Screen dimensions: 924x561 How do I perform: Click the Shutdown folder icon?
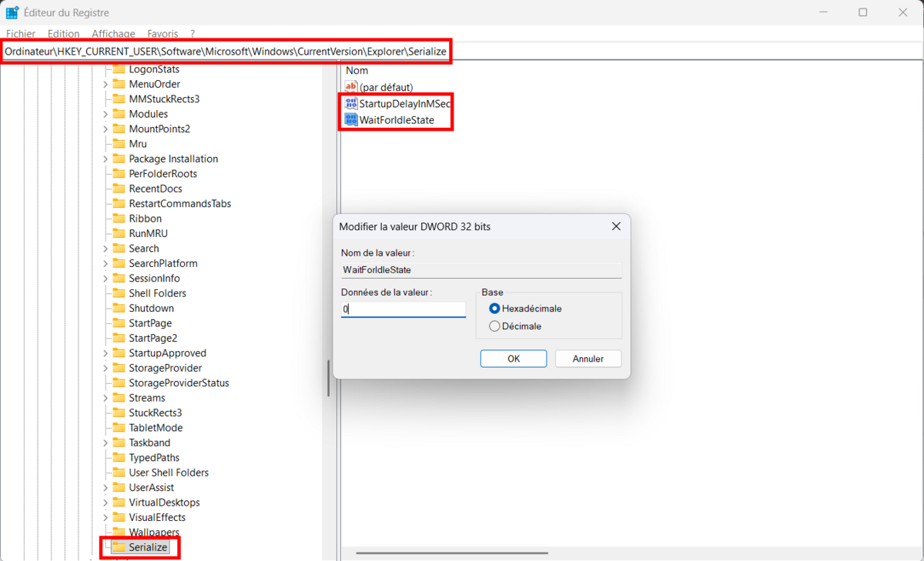118,308
